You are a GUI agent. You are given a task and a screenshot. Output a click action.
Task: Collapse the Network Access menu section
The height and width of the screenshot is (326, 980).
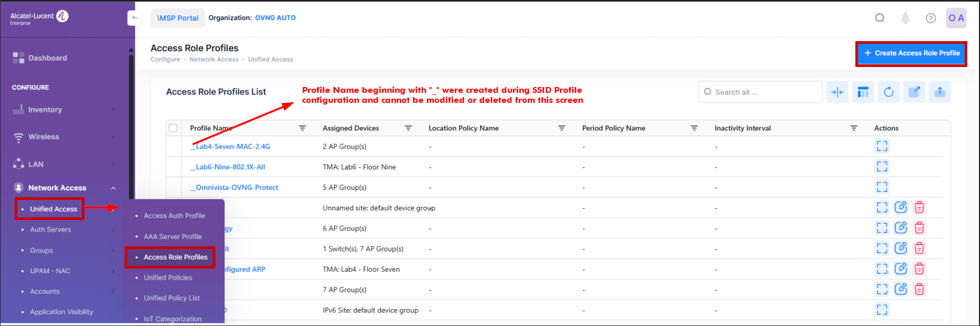[x=113, y=188]
